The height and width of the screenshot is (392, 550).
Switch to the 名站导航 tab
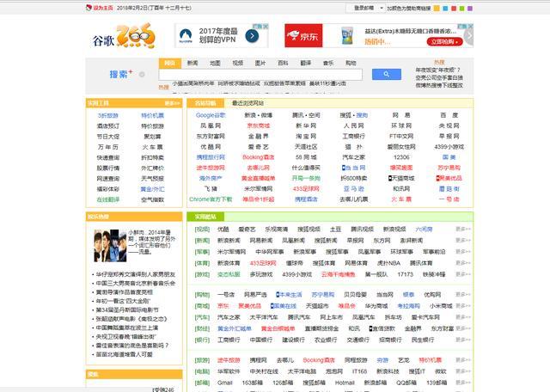pyautogui.click(x=205, y=103)
